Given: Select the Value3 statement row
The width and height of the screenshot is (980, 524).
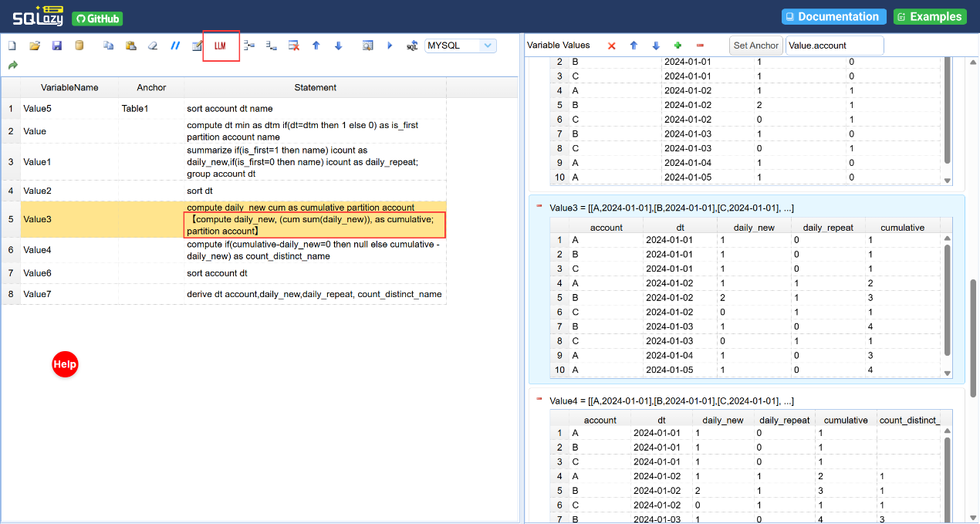Looking at the screenshot, I should pos(224,219).
